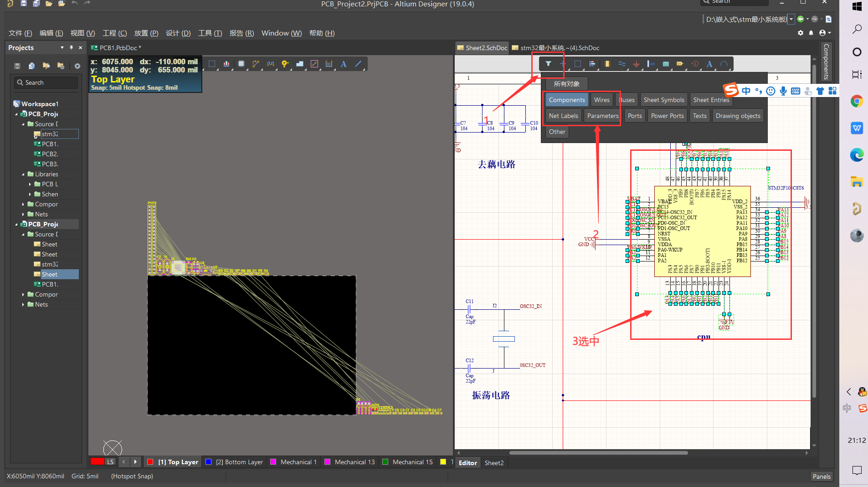Toggle the Parameters selection filter
The height and width of the screenshot is (487, 868).
603,116
